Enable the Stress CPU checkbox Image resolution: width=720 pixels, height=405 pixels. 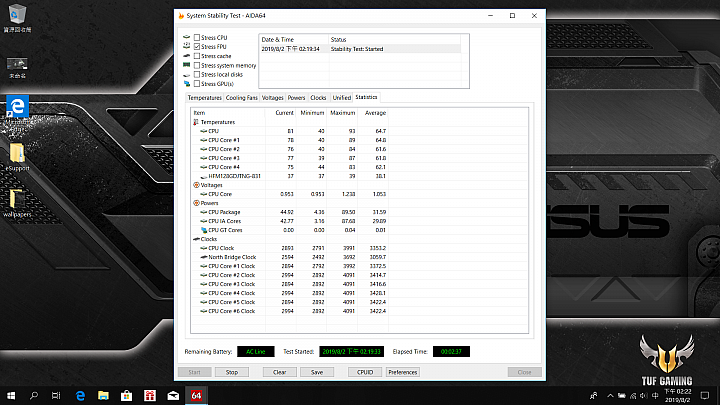(x=197, y=38)
